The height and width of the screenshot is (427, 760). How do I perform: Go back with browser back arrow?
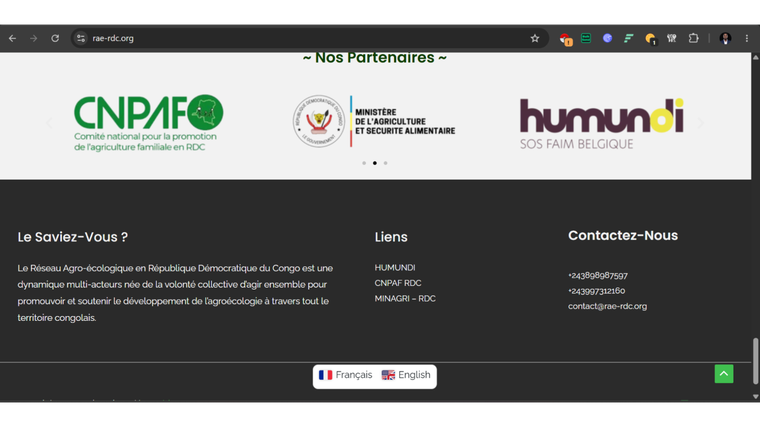pyautogui.click(x=12, y=38)
